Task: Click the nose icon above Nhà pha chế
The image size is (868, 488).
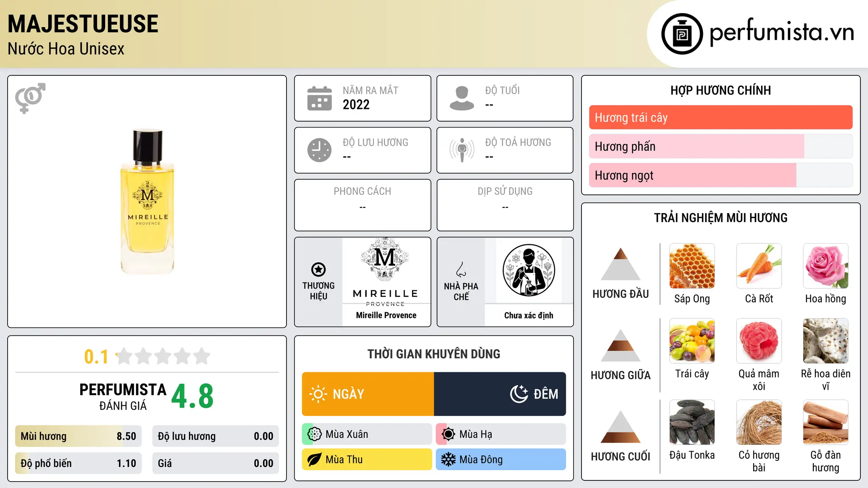Action: click(x=461, y=269)
